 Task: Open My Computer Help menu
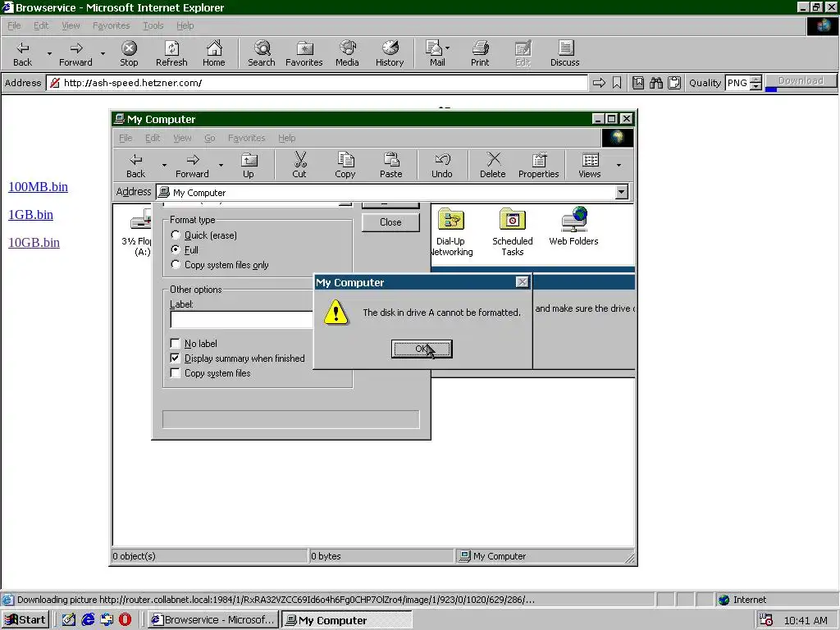point(286,138)
